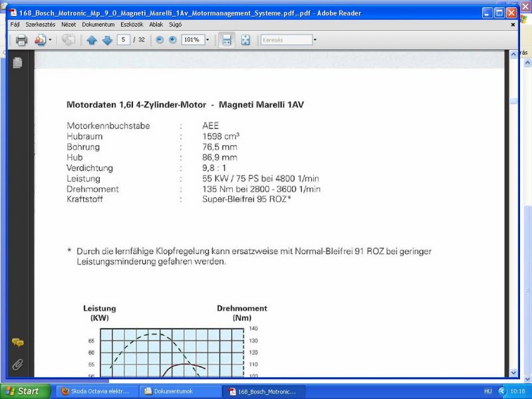Click the label Kraftstoff
This screenshot has height=399, width=532.
click(x=84, y=199)
